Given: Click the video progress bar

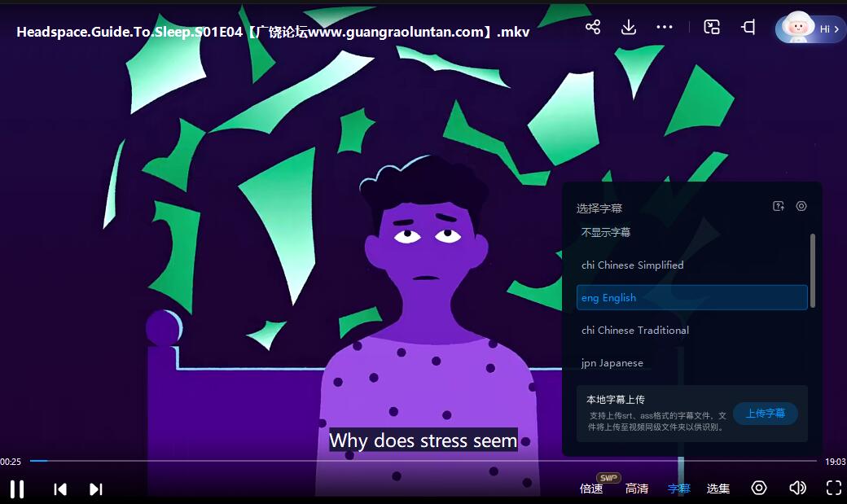Looking at the screenshot, I should click(x=423, y=461).
